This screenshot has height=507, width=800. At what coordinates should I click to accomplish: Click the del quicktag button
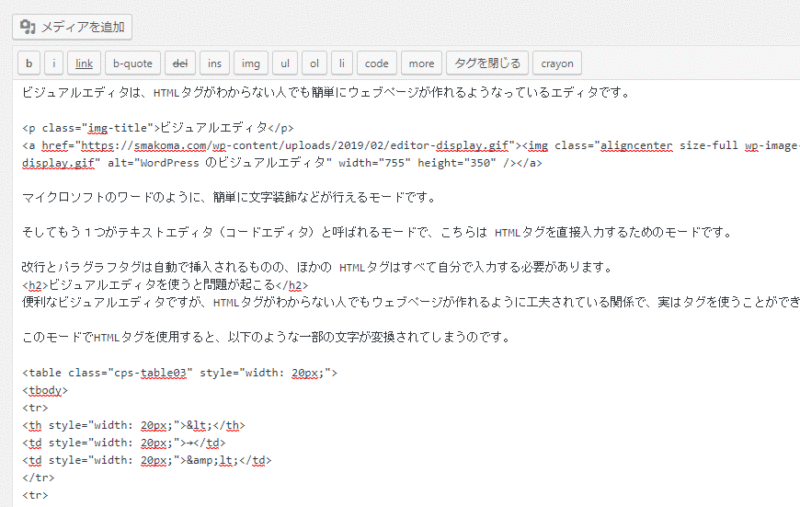(x=180, y=63)
